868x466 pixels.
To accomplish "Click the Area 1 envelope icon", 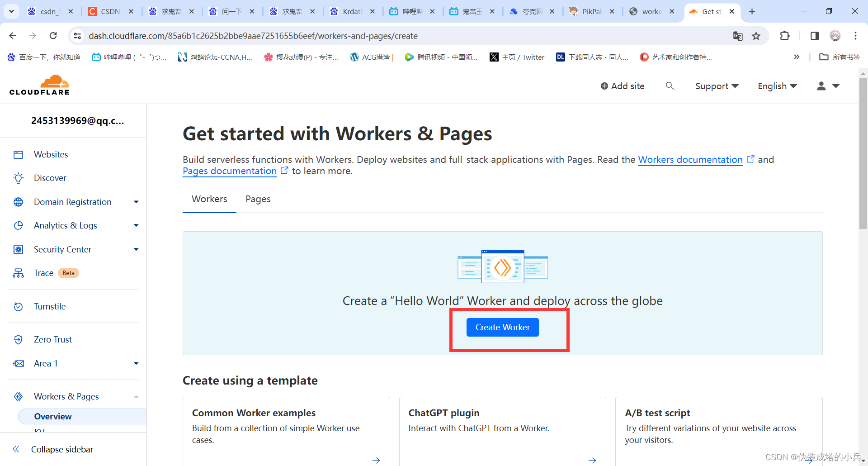I will coord(19,364).
